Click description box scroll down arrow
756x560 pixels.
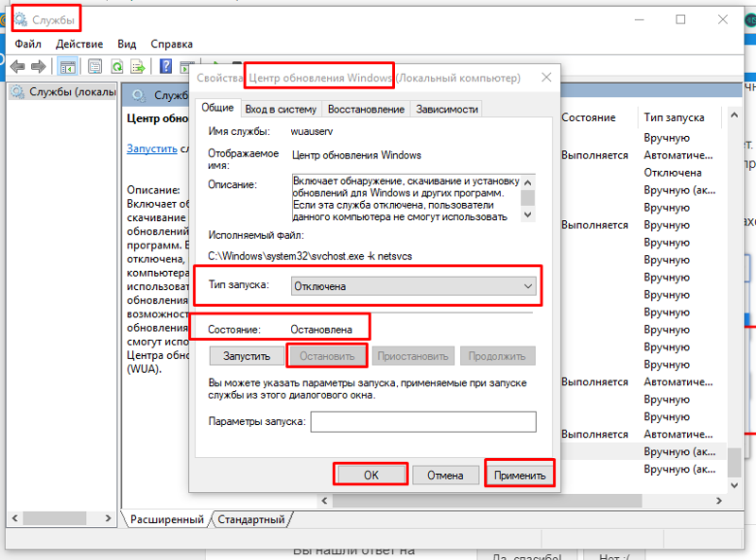[528, 214]
